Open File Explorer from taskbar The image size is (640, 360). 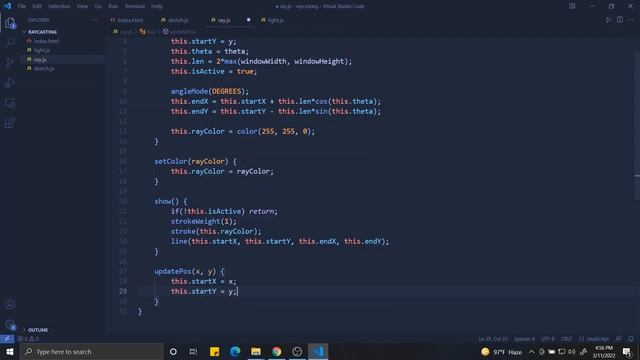[256, 351]
